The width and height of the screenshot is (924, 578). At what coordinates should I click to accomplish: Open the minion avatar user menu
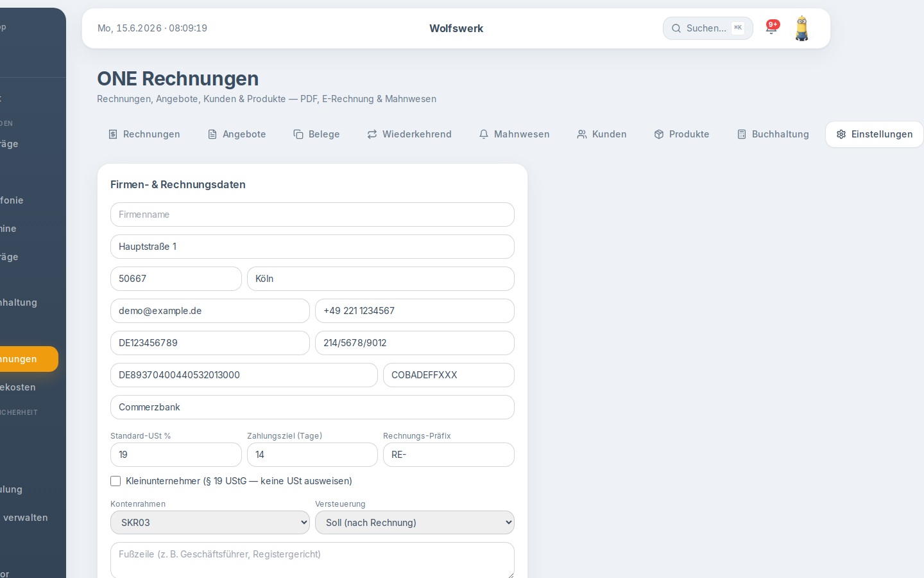click(802, 28)
